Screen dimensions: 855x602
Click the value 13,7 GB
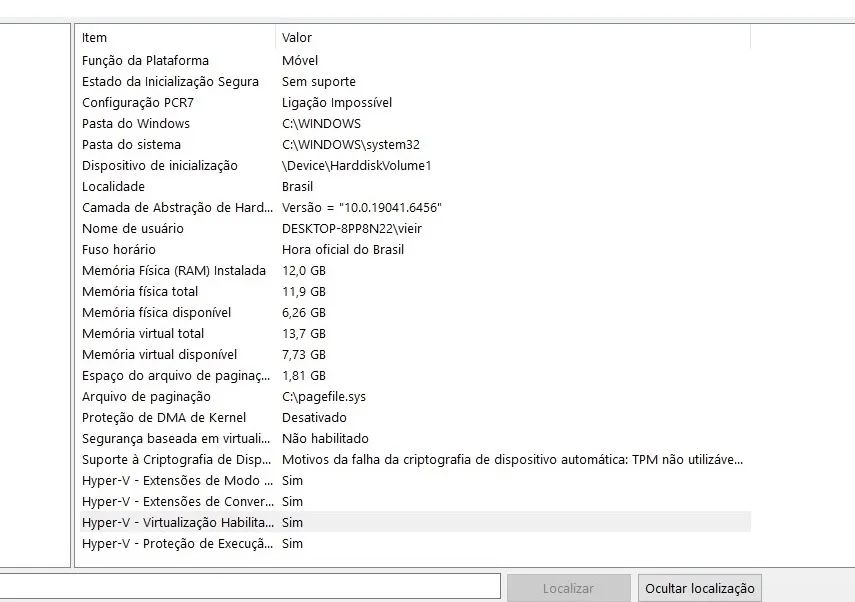click(x=304, y=334)
